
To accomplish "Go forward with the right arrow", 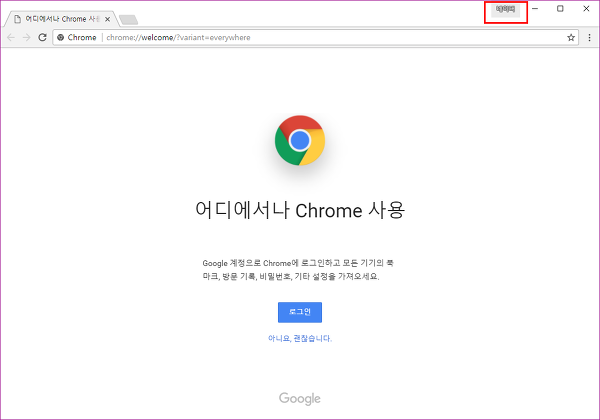I will pos(26,37).
